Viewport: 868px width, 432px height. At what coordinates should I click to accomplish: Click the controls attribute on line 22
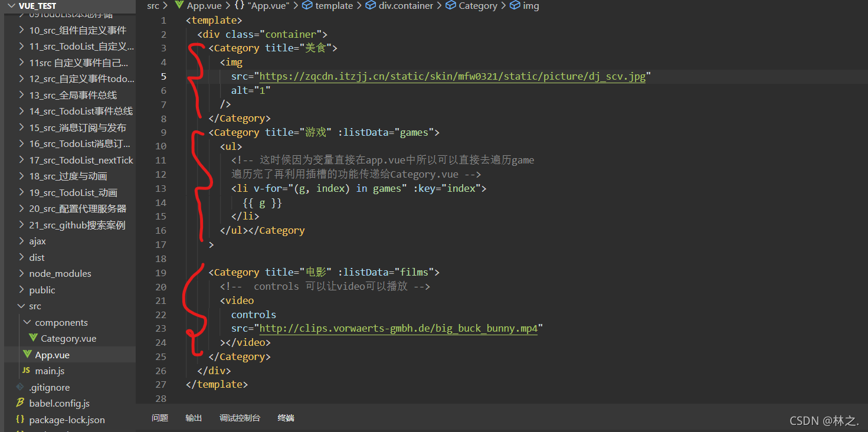(x=254, y=315)
